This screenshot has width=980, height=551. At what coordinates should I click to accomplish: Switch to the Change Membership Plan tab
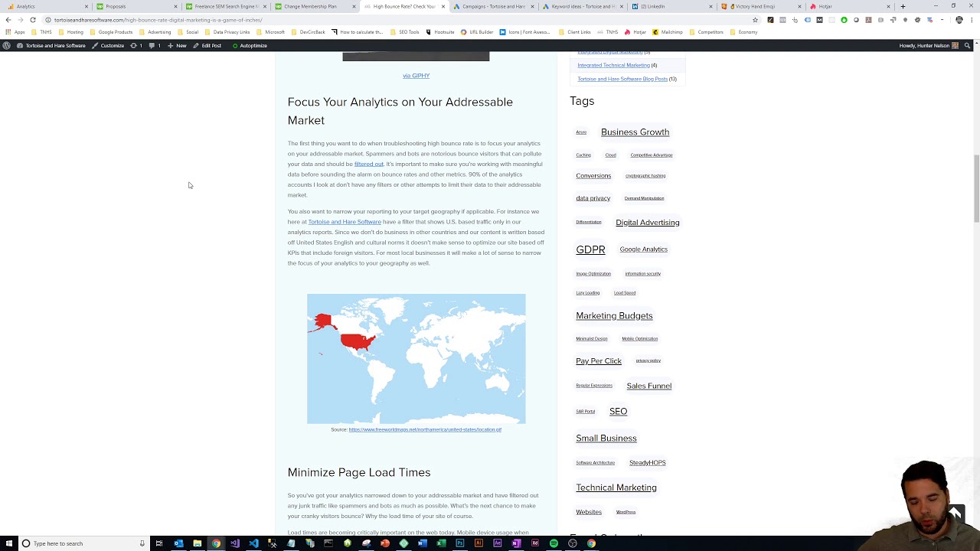click(x=314, y=6)
